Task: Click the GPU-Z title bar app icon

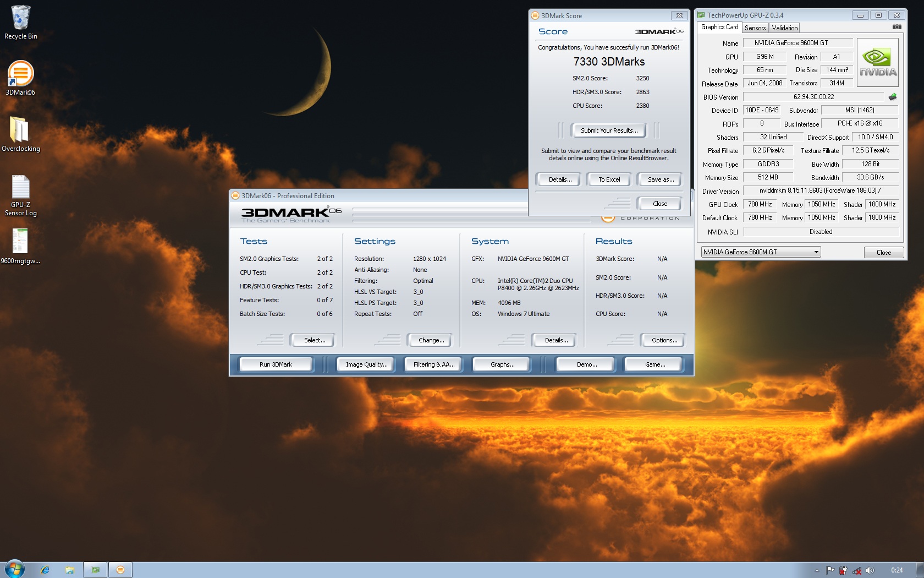Action: [x=701, y=15]
